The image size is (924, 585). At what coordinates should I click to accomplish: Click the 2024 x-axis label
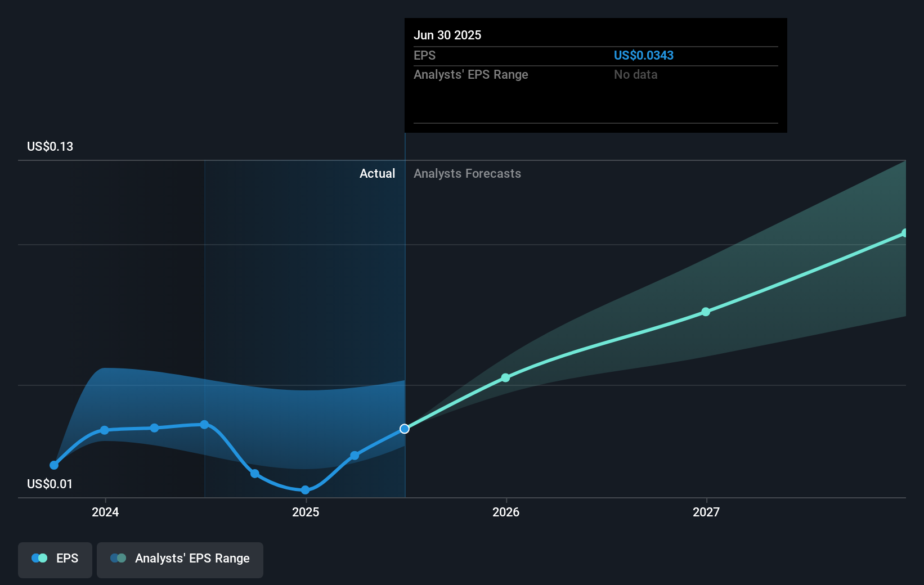click(105, 512)
